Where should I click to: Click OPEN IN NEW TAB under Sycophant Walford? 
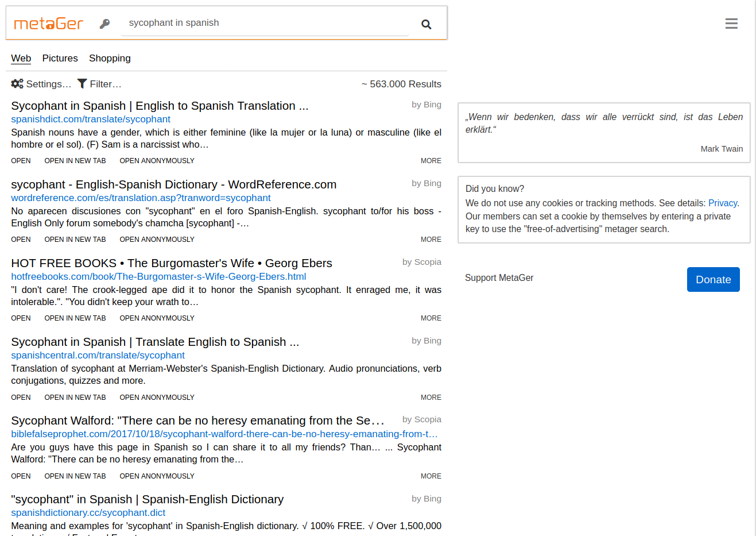[75, 476]
